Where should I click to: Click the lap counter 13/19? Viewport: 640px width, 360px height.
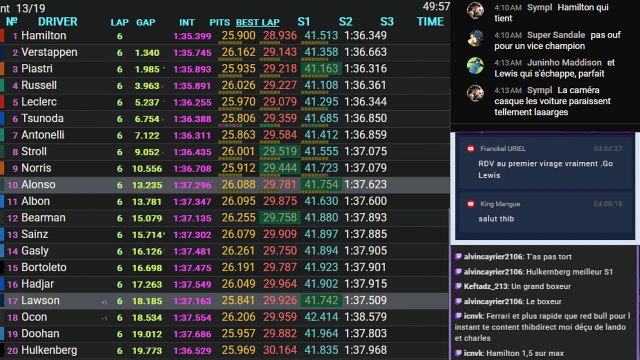click(x=32, y=8)
